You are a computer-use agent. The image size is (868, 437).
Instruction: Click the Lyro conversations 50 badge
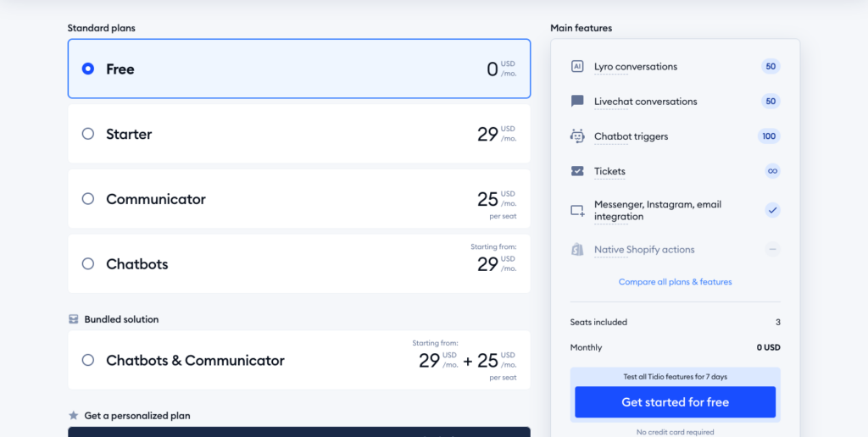point(771,66)
